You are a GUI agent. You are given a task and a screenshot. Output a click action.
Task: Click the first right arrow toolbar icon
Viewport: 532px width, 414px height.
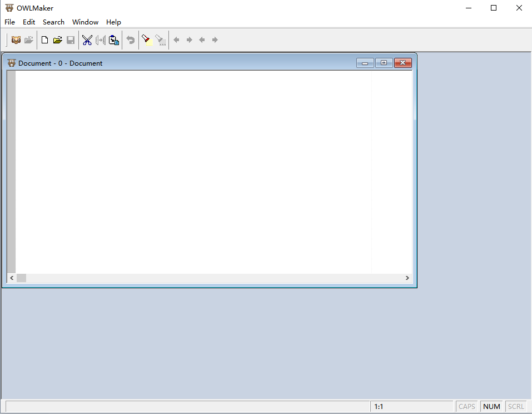tap(190, 40)
